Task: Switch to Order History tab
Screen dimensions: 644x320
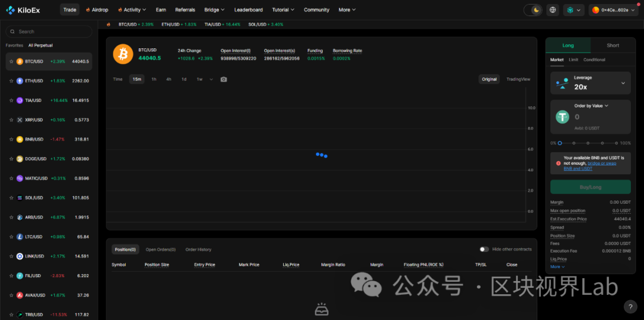Action: click(x=199, y=250)
